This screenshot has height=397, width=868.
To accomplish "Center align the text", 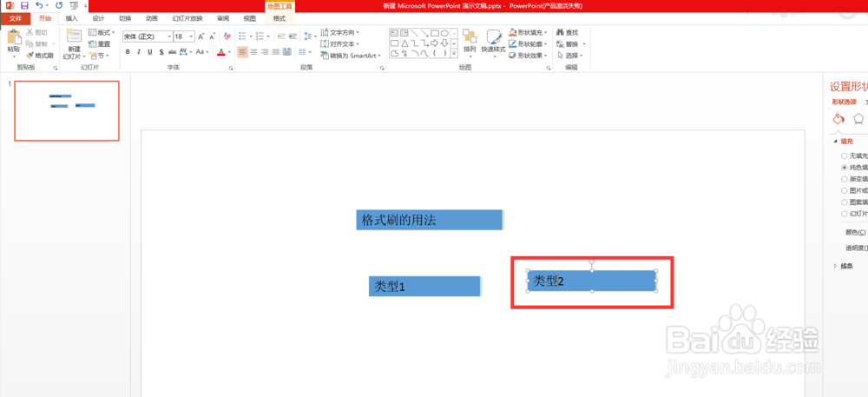I will [x=253, y=52].
